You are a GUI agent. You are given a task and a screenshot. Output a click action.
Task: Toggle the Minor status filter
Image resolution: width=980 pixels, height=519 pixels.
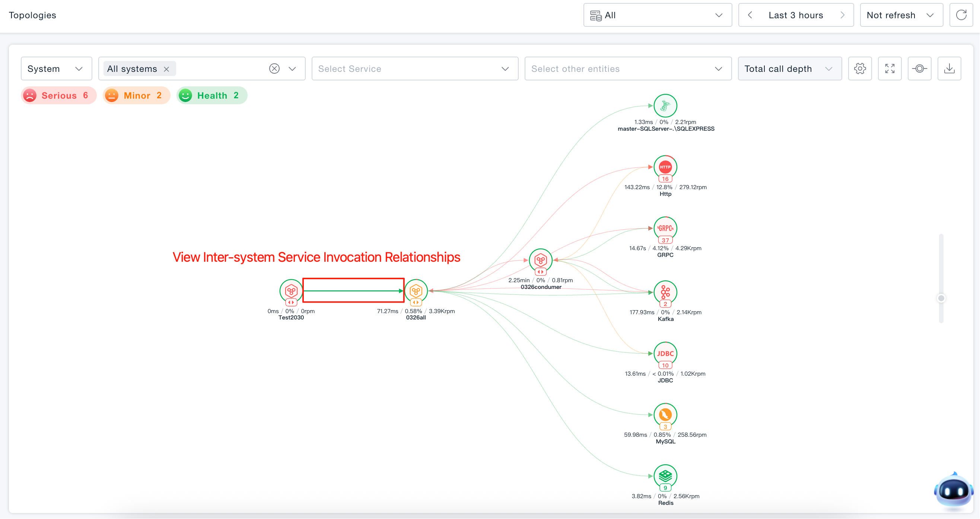136,96
